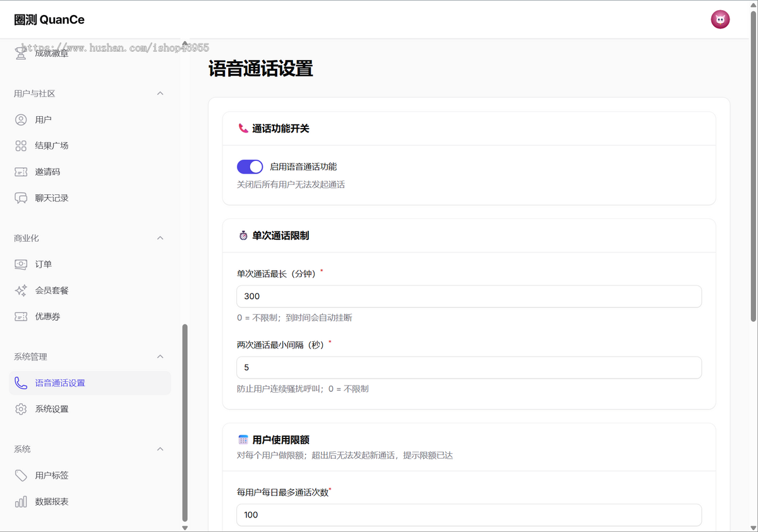The height and width of the screenshot is (532, 758).
Task: Click the 结果广场 grid icon
Action: (x=21, y=146)
